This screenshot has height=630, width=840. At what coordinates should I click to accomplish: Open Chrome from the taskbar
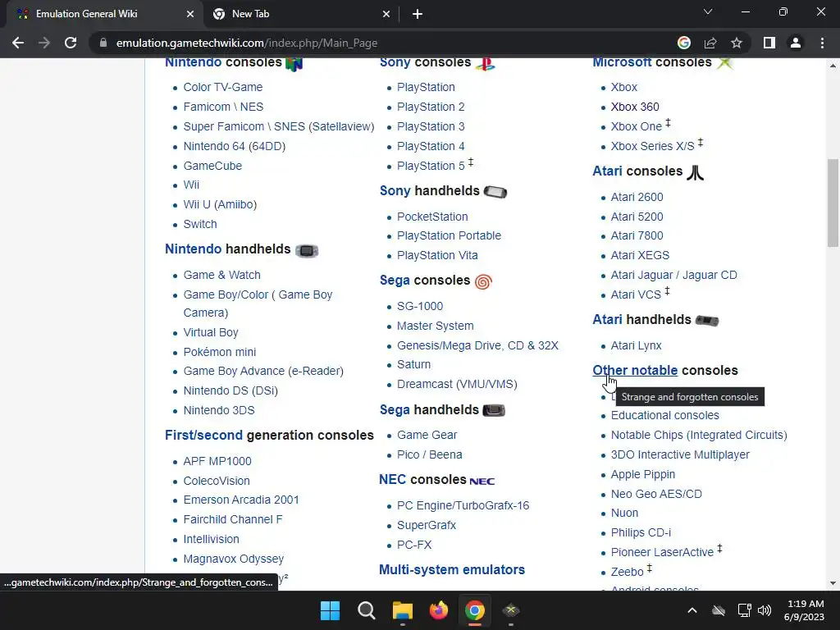475,610
